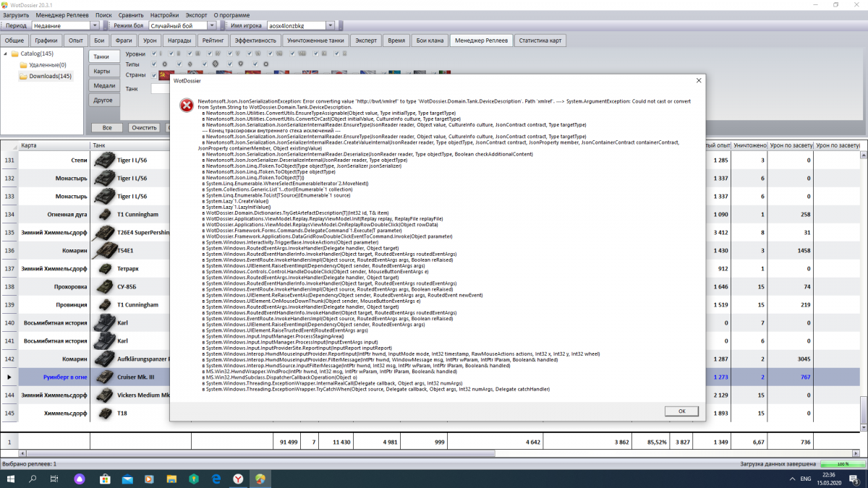
Task: Click the Очистить button
Action: click(144, 127)
